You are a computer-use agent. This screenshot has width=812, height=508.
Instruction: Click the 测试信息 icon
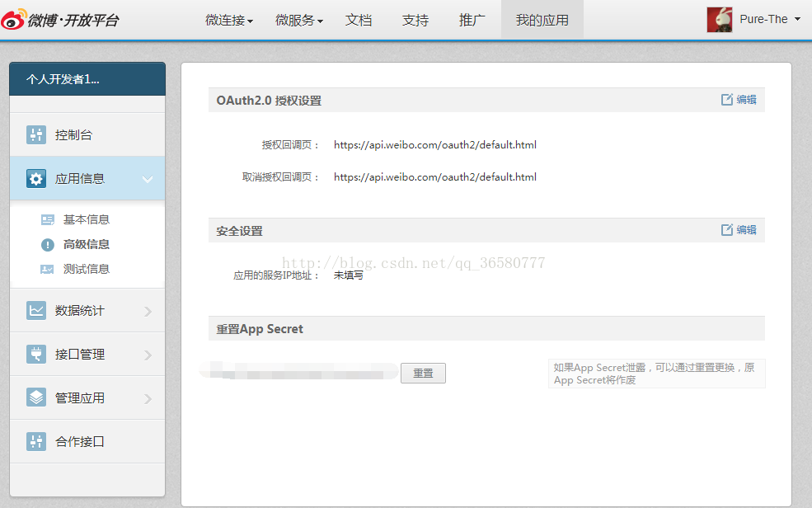(47, 270)
